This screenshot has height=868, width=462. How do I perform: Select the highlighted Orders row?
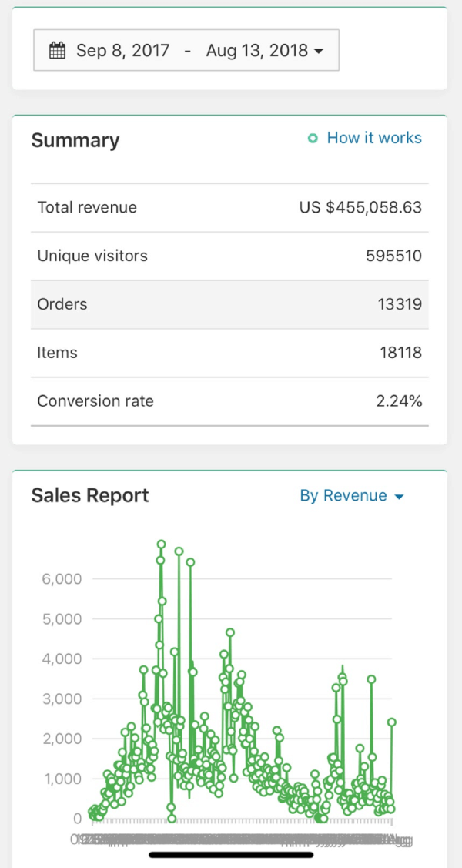point(229,304)
